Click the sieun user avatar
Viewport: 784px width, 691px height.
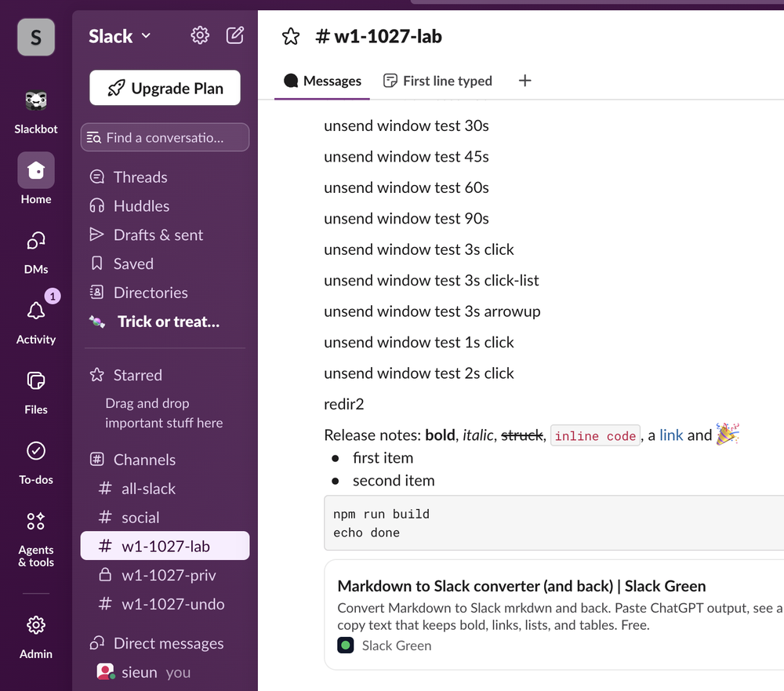tap(106, 671)
